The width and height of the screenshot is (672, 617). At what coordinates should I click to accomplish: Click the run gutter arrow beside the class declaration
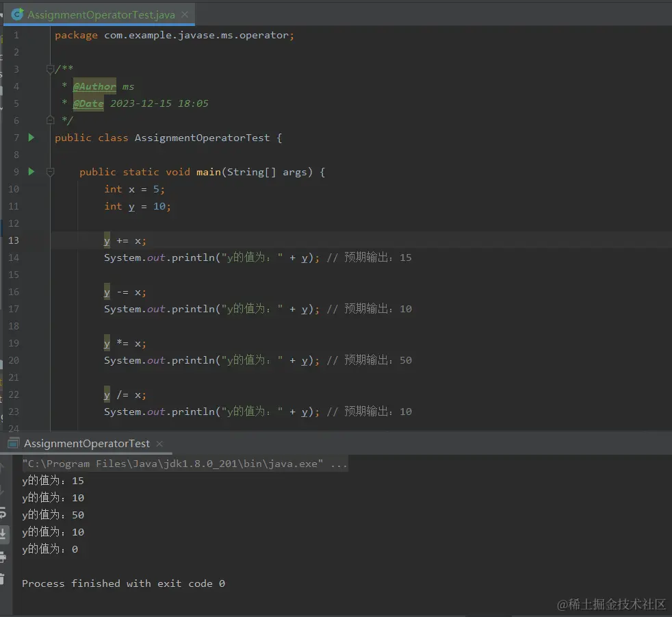tap(31, 138)
